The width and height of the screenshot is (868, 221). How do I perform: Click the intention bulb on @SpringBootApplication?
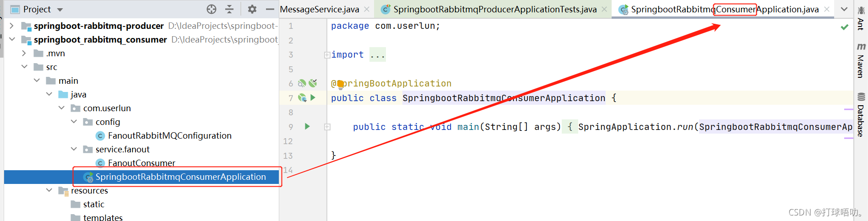pos(340,84)
